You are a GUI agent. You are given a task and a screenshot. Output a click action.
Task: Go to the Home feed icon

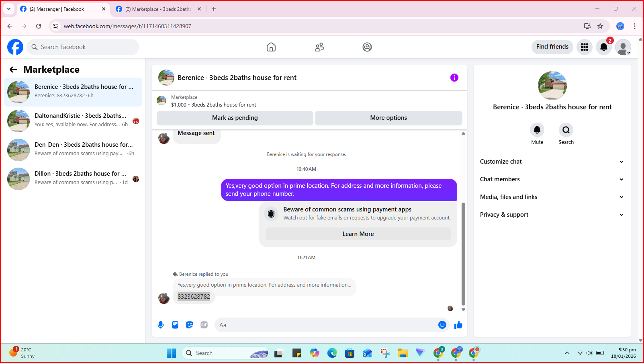click(x=271, y=47)
